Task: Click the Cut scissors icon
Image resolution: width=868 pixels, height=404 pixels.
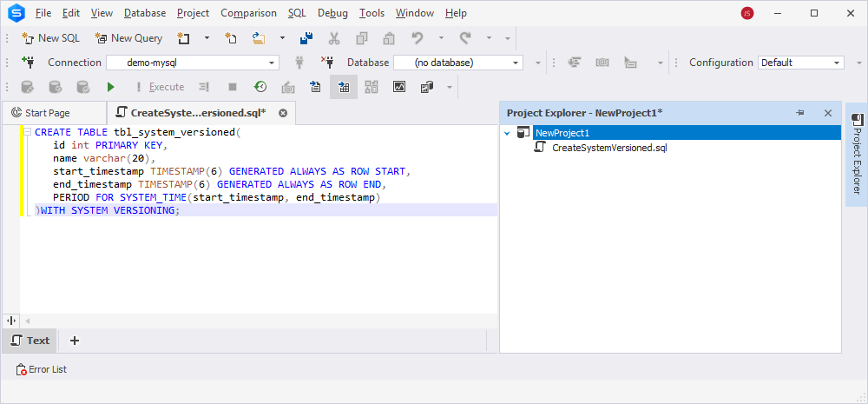Action: pyautogui.click(x=334, y=38)
